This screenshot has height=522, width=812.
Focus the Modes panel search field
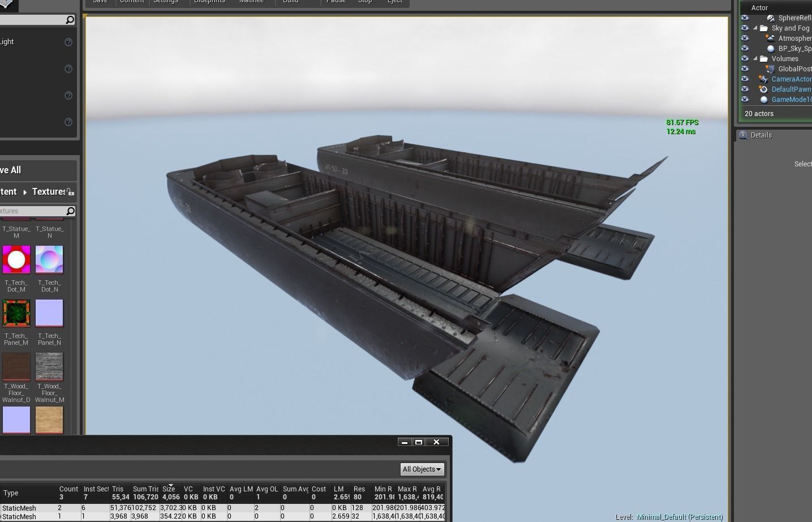point(37,20)
